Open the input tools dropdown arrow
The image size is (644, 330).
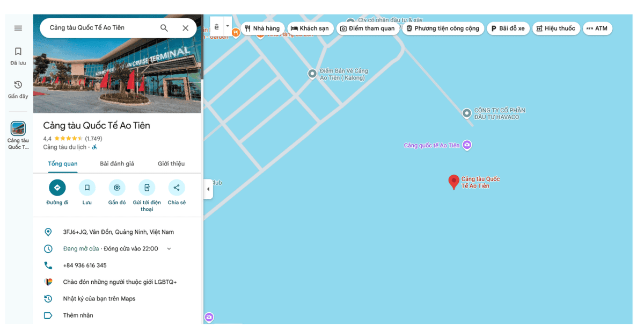point(228,26)
